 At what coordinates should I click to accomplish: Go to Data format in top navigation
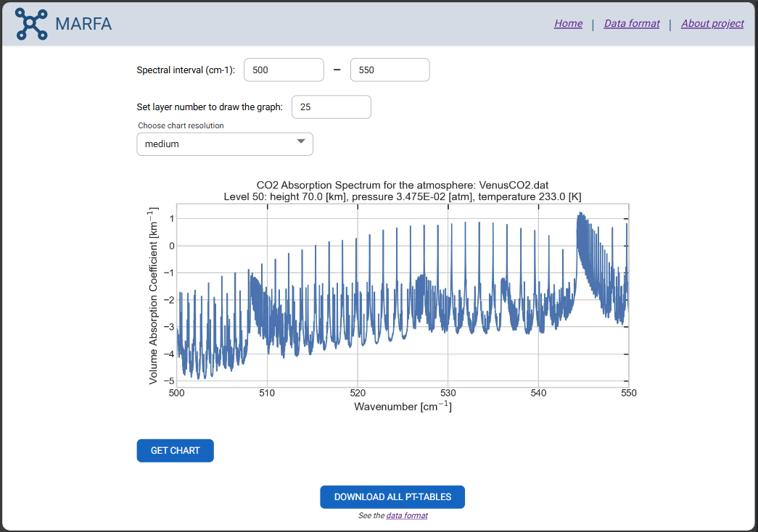click(631, 23)
